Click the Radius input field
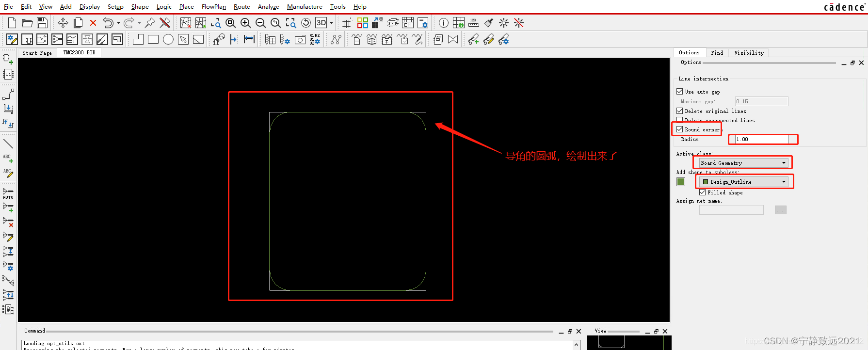The image size is (868, 350). [761, 140]
